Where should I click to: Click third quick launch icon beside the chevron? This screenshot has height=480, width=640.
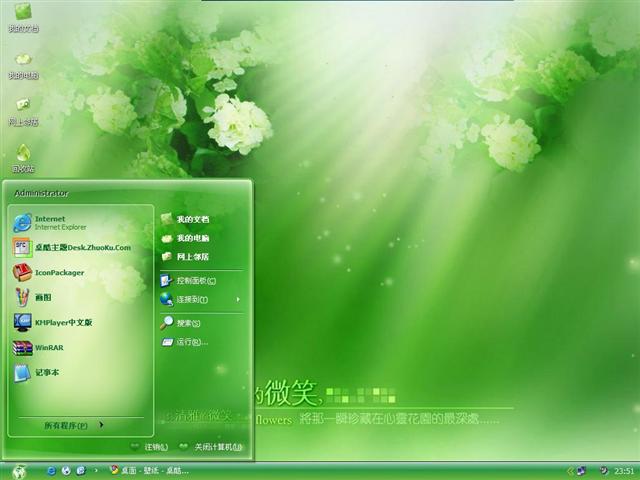pyautogui.click(x=81, y=471)
